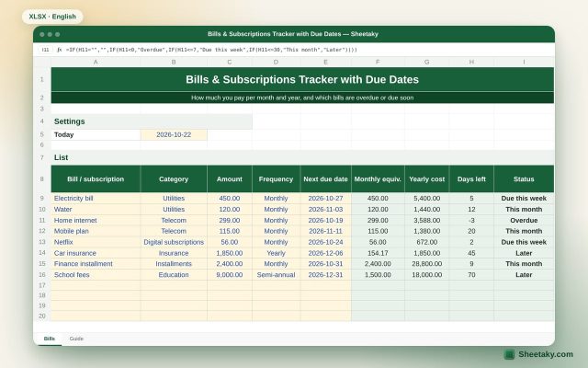Click the Bill / subscription column header
This screenshot has width=588, height=368.
tap(96, 179)
